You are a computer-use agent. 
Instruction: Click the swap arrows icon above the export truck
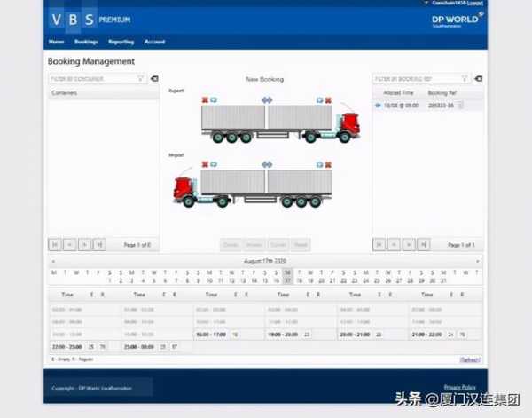coord(267,100)
